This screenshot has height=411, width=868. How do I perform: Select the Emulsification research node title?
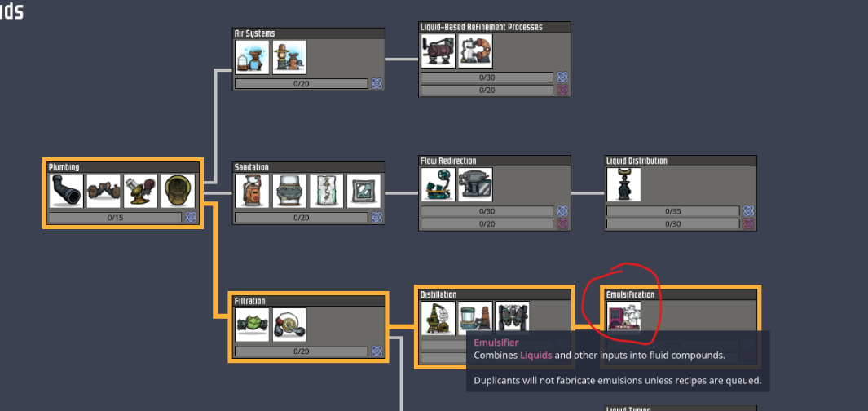pyautogui.click(x=631, y=294)
